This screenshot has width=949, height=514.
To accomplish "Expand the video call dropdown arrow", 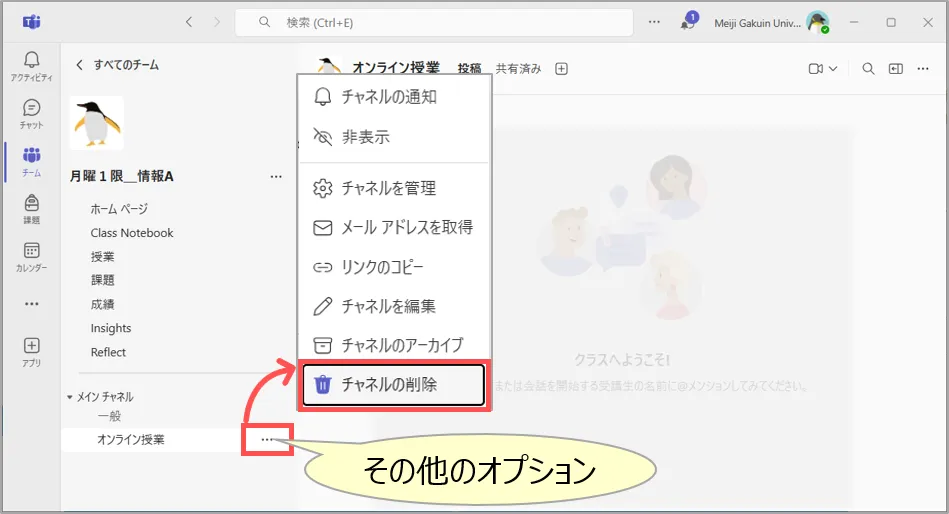I will 833,69.
